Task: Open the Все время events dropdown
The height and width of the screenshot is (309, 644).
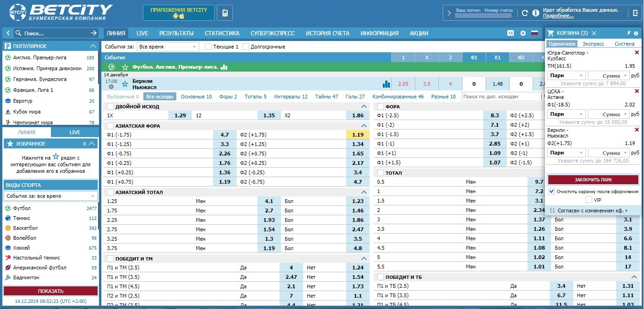Action: click(168, 47)
